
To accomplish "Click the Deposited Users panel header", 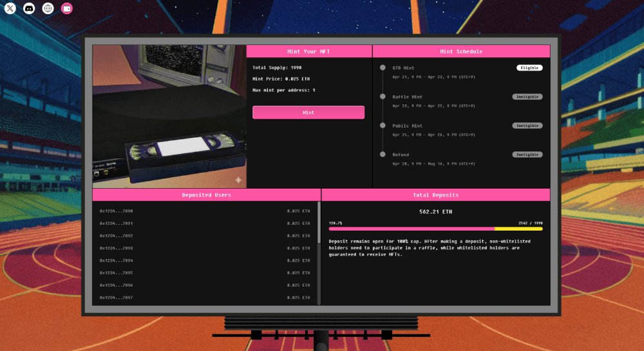I will click(x=206, y=194).
